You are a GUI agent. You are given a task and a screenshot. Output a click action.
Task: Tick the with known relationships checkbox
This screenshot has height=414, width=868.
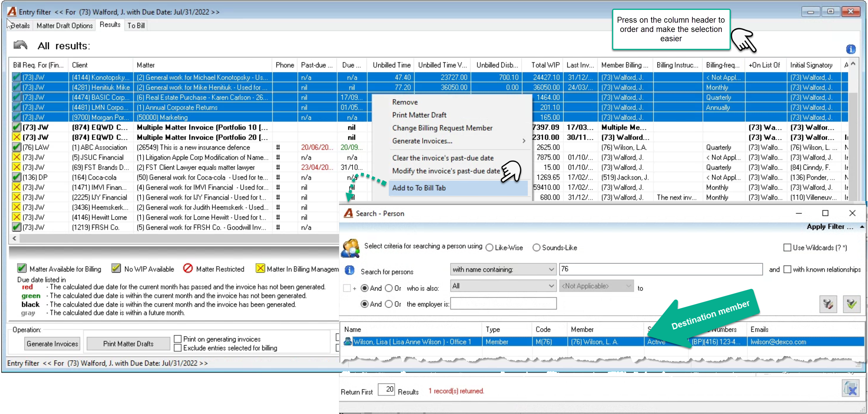tap(787, 270)
